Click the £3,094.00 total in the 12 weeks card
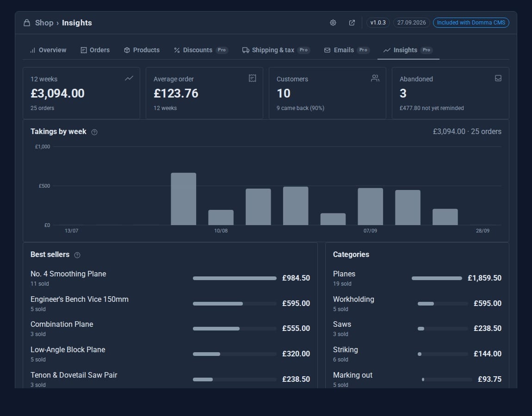532x416 pixels. tap(58, 93)
